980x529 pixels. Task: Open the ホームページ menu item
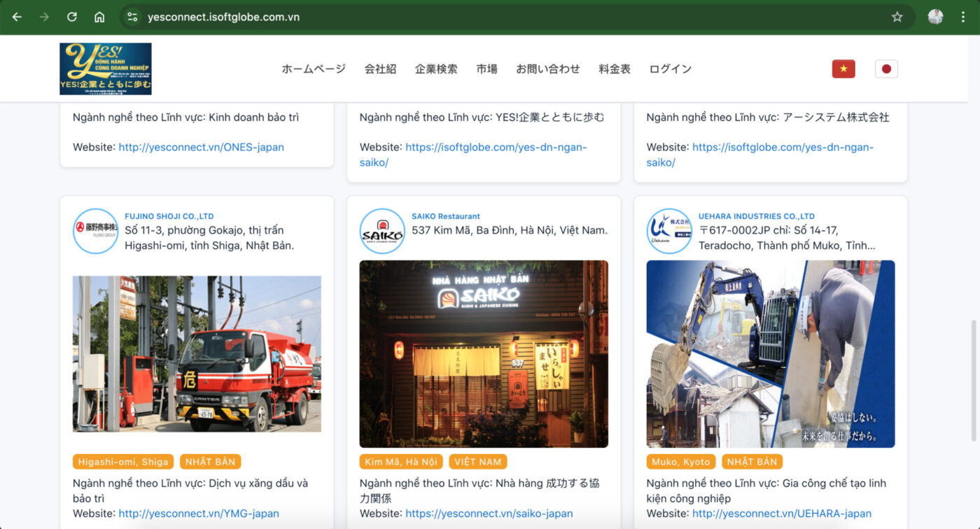pos(314,69)
